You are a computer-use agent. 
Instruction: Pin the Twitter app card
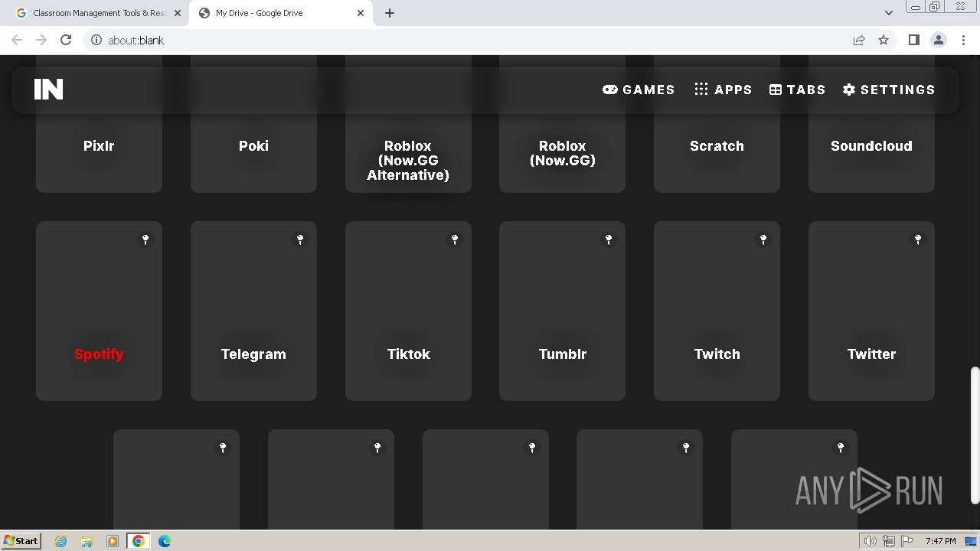tap(918, 240)
